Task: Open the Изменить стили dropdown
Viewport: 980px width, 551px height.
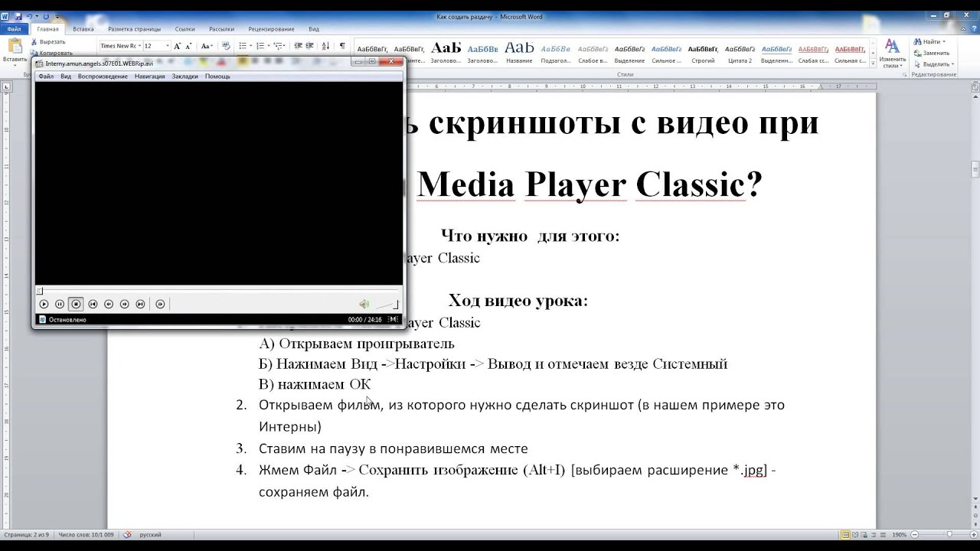Action: [x=892, y=54]
